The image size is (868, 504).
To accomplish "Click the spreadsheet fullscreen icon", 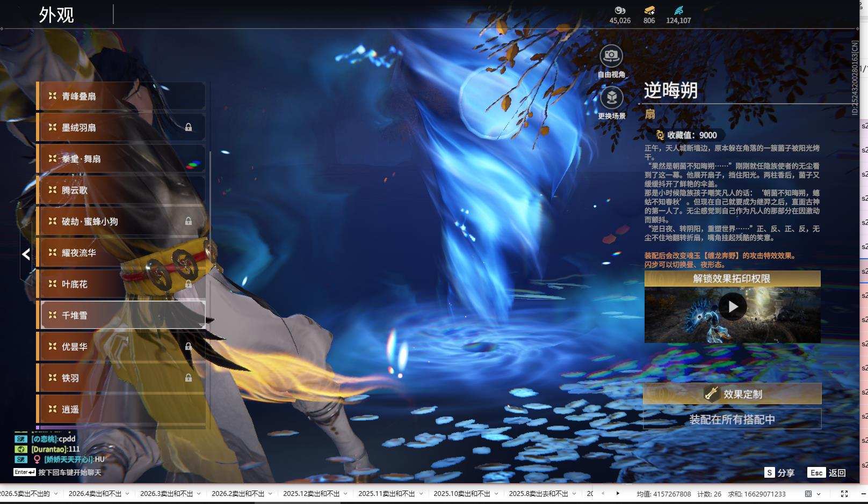I will pyautogui.click(x=844, y=494).
